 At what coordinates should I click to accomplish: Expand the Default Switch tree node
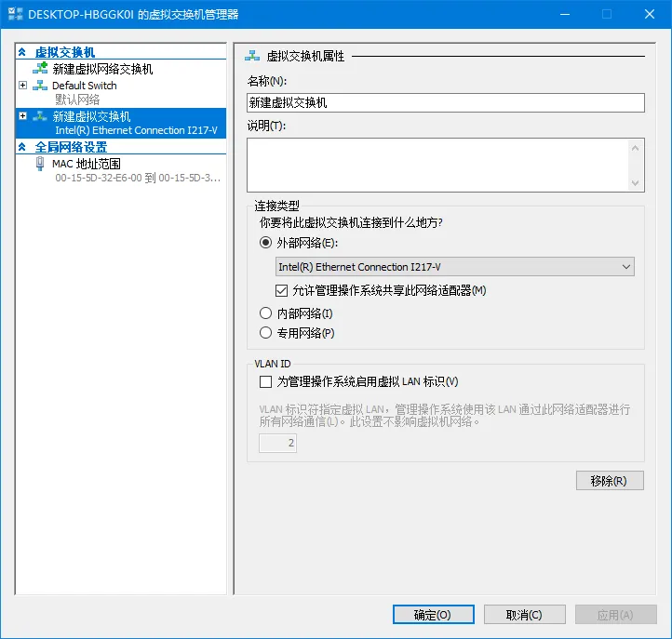pyautogui.click(x=22, y=85)
